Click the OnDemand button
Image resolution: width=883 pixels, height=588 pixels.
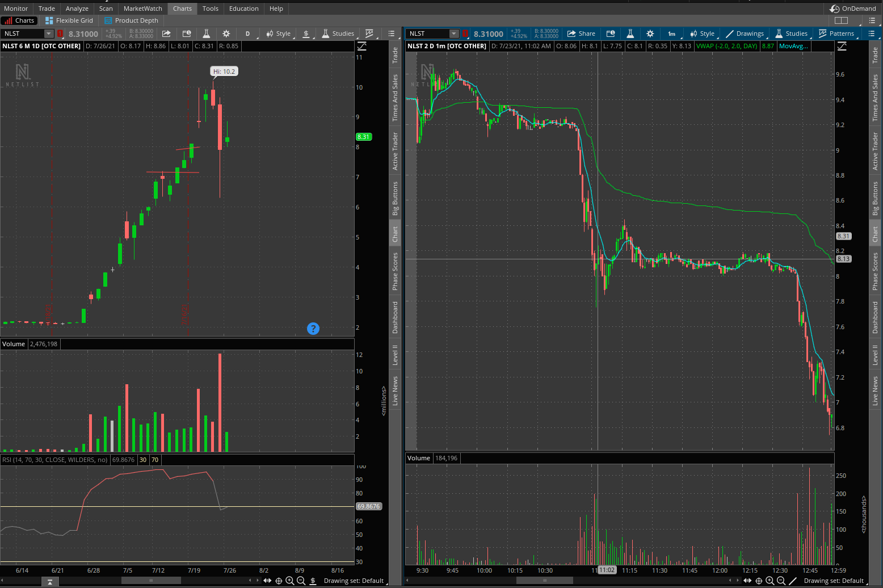(853, 9)
